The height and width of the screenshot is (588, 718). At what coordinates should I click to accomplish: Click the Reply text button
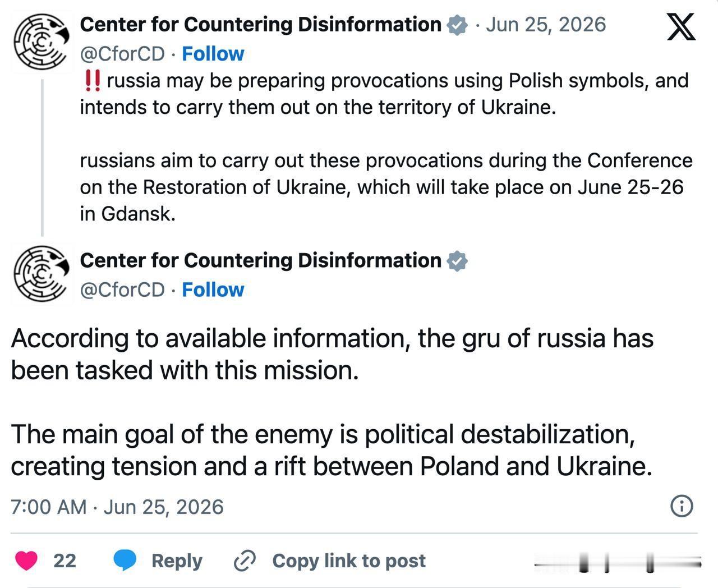tap(177, 561)
